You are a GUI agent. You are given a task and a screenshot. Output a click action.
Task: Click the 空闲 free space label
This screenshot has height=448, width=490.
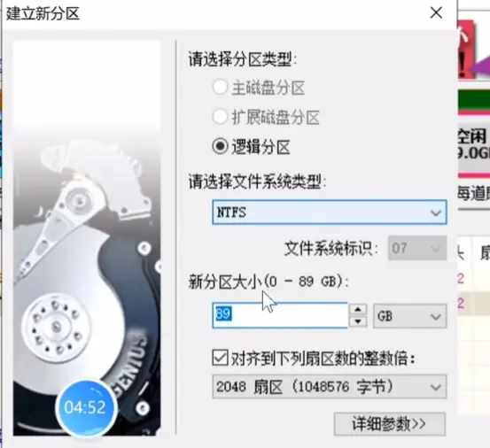(x=473, y=136)
